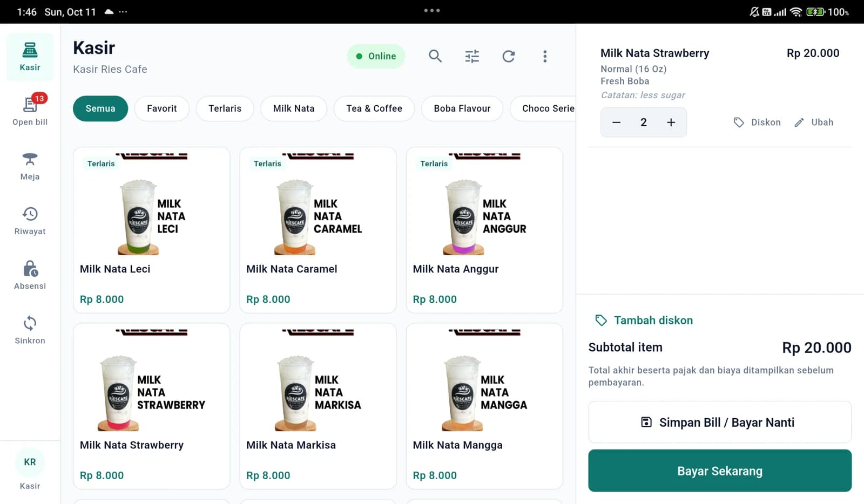Viewport: 864px width, 504px height.
Task: Show Tea & Coffee products
Action: [374, 108]
